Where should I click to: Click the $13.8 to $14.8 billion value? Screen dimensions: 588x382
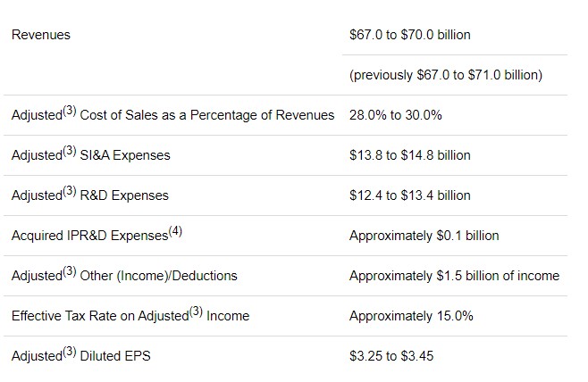[x=409, y=155]
